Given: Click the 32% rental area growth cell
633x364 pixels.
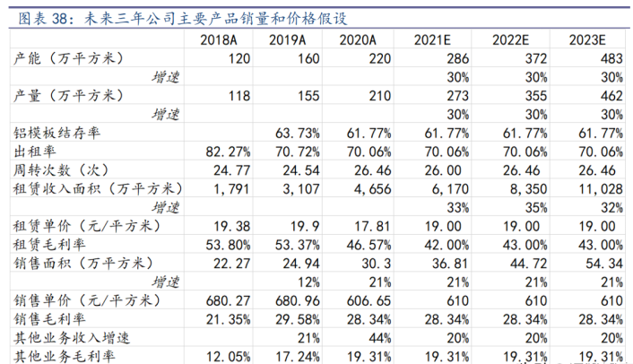Looking at the screenshot, I should pyautogui.click(x=611, y=207).
